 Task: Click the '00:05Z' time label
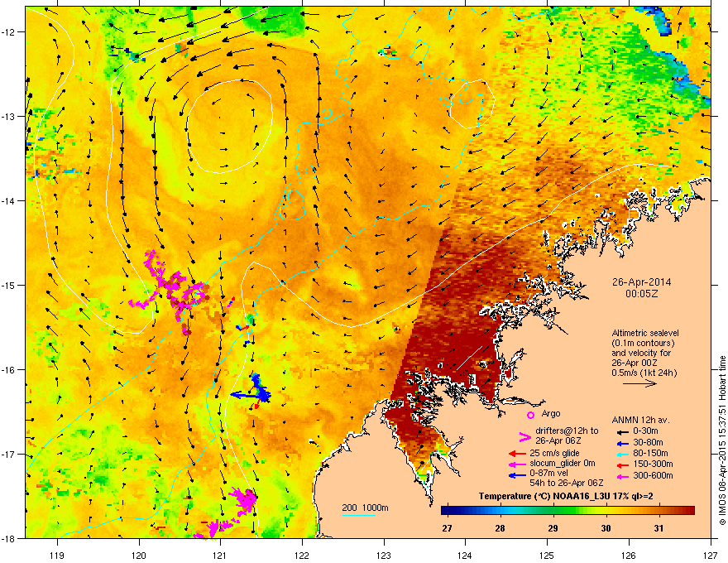[642, 294]
